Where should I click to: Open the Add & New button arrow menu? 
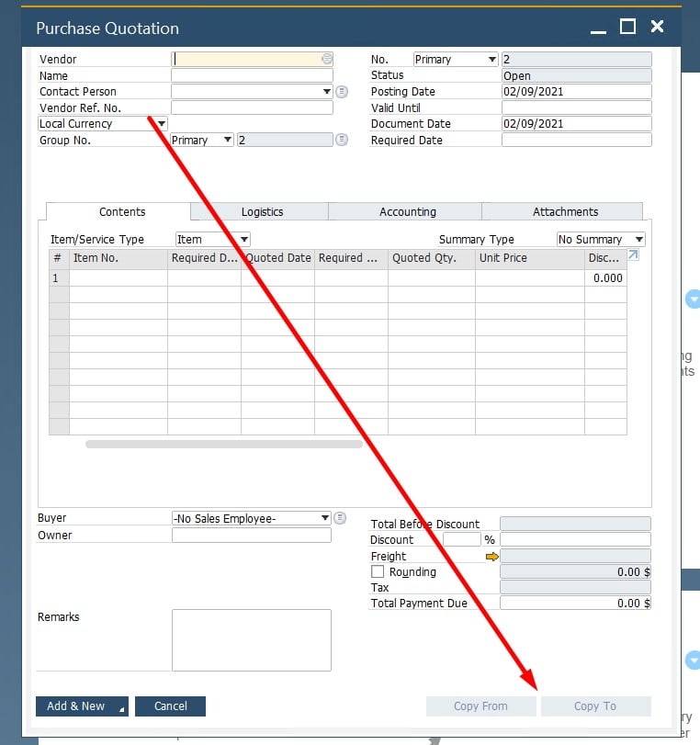pyautogui.click(x=121, y=709)
